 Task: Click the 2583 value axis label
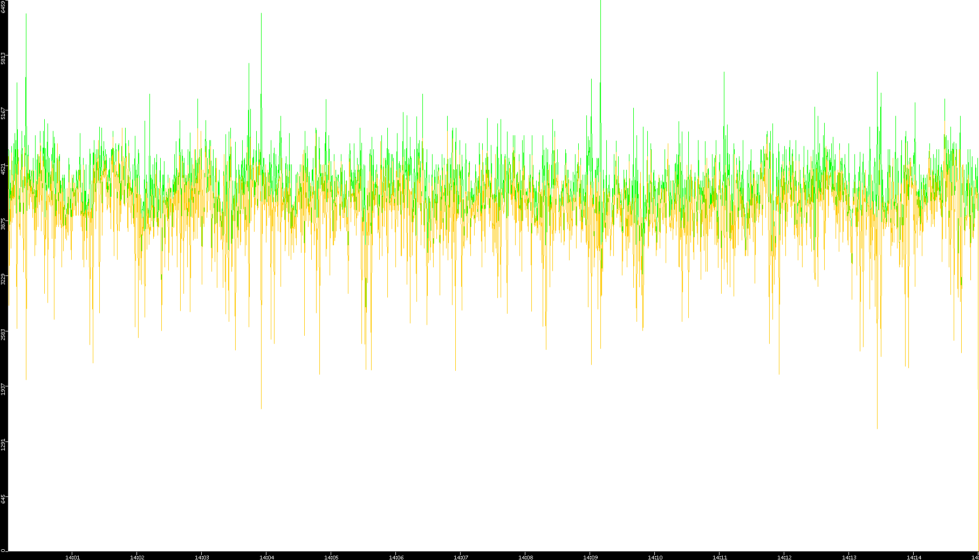click(3, 334)
